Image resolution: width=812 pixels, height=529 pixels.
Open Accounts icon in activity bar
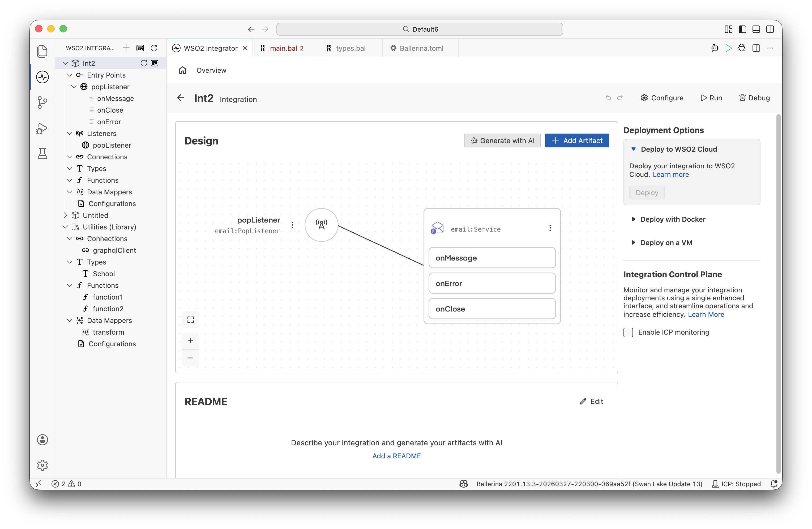(42, 440)
